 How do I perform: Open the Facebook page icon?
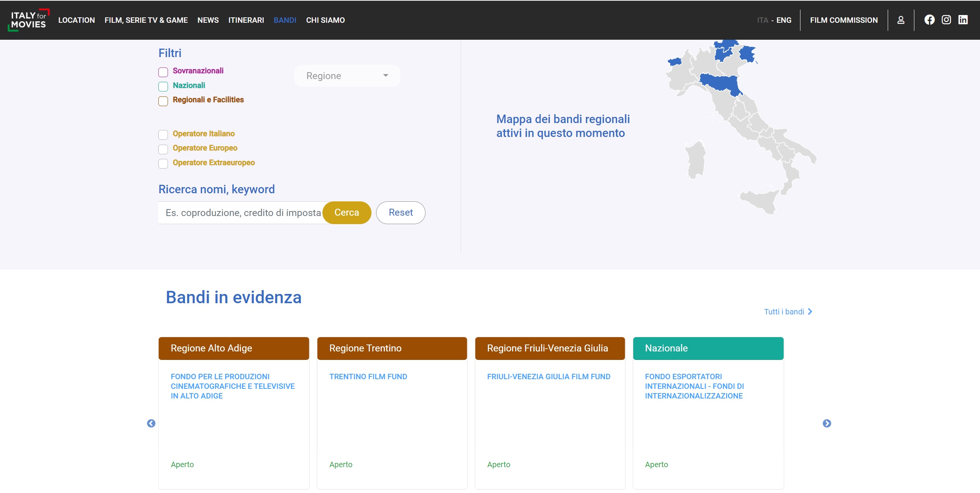929,20
